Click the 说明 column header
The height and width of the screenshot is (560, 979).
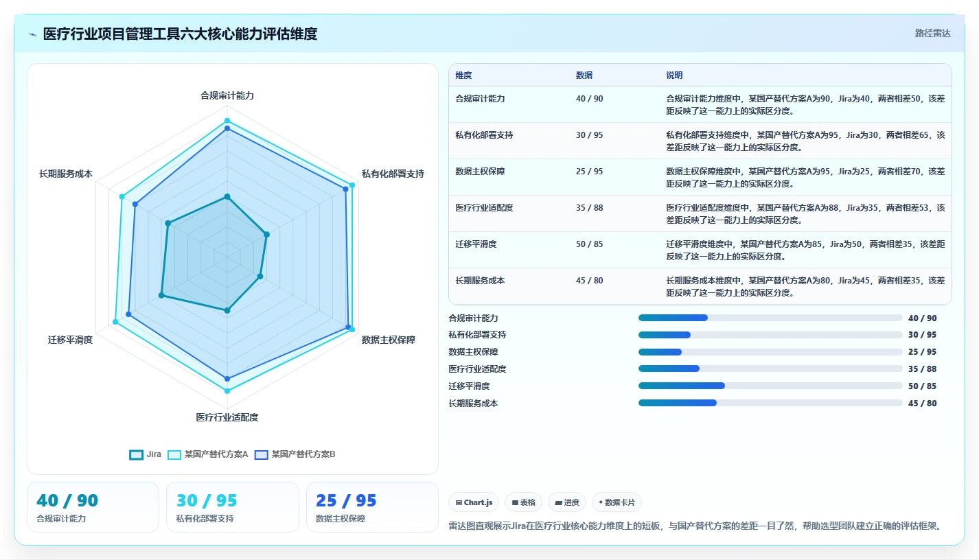coord(674,75)
